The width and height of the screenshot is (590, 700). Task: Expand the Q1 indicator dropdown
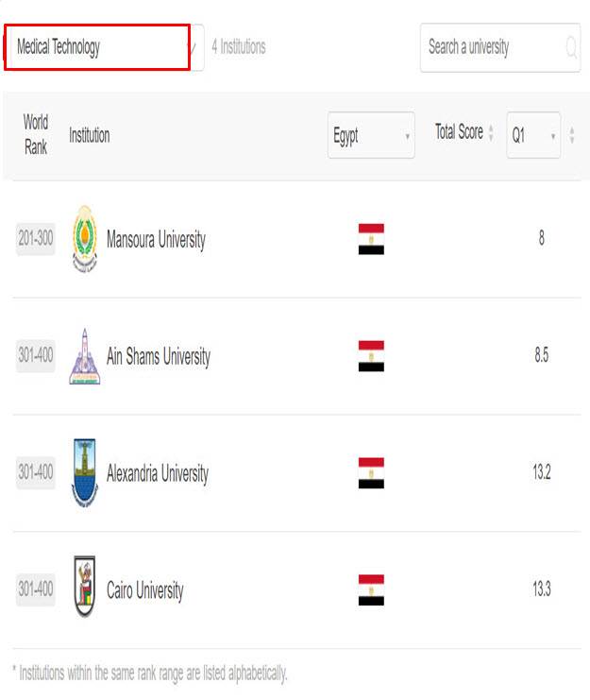532,136
